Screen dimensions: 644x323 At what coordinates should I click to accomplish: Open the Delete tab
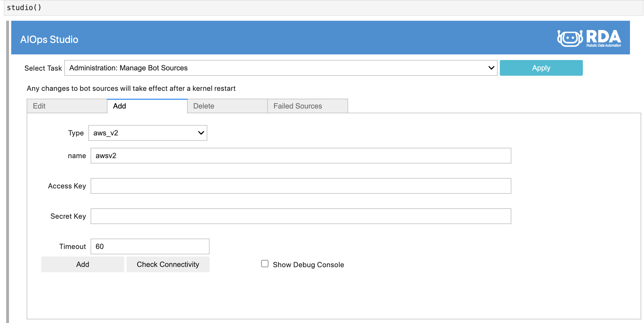click(227, 106)
